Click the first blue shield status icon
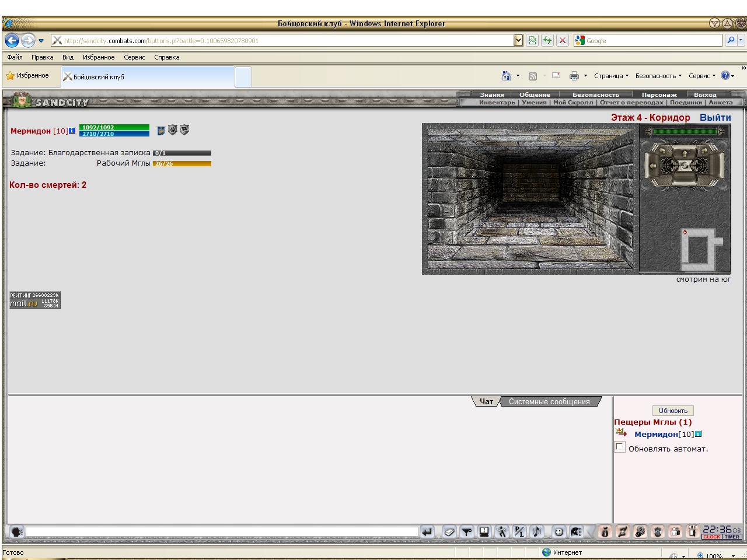The image size is (747, 560). click(x=161, y=131)
